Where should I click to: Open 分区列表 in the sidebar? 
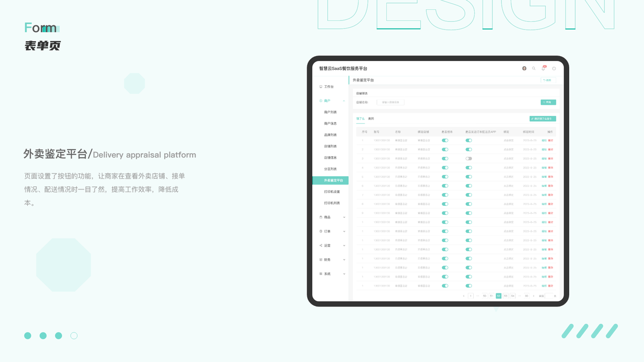[330, 169]
